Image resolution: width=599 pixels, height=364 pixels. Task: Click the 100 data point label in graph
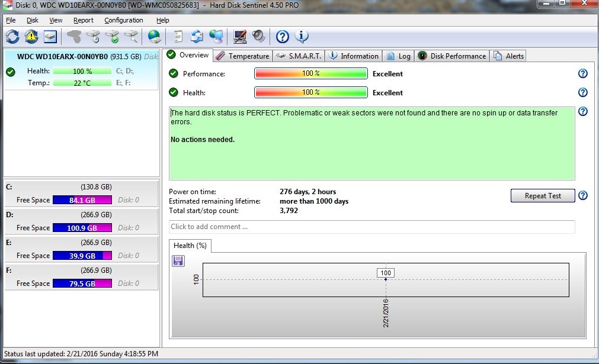click(386, 273)
